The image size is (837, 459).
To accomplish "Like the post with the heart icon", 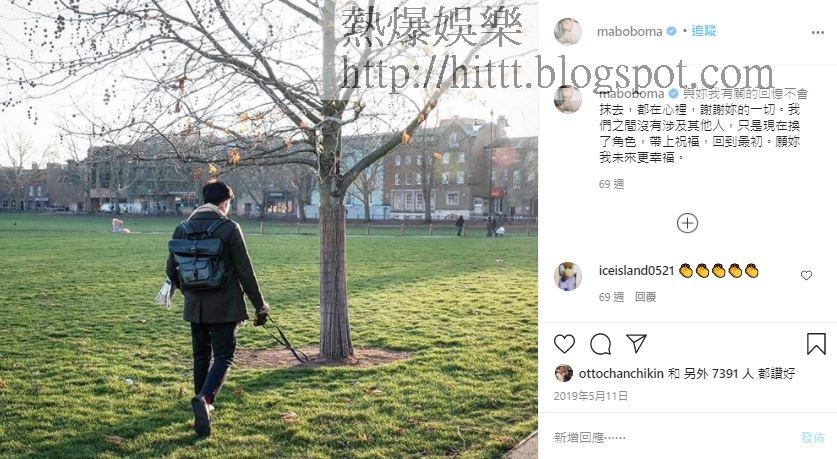I will [564, 344].
